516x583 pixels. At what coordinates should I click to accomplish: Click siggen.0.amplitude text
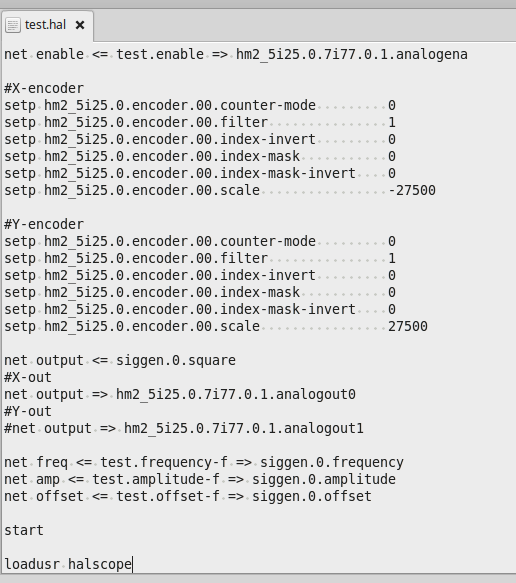click(x=324, y=480)
